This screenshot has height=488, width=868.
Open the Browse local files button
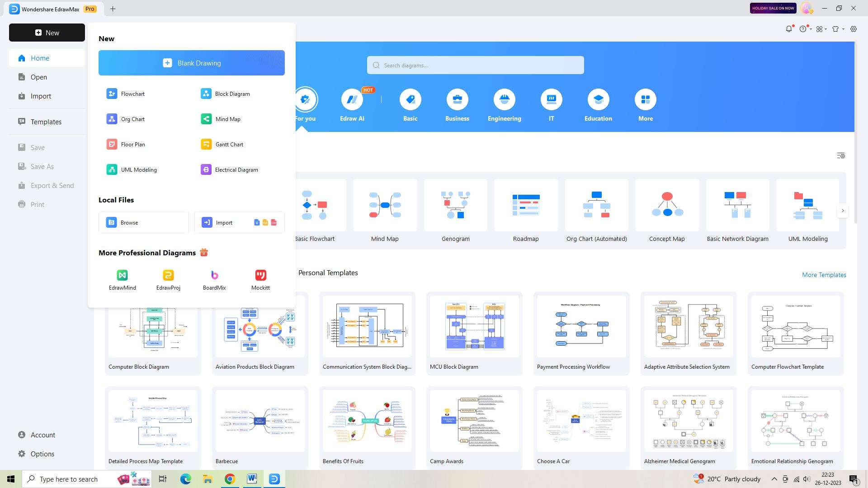pyautogui.click(x=144, y=222)
